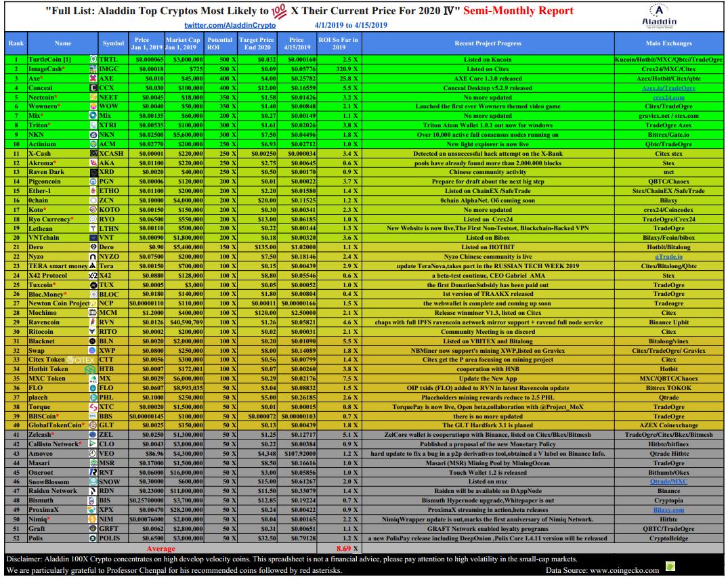This screenshot has width=728, height=579.
Task: Click the Lethean coin icon
Action: point(93,228)
